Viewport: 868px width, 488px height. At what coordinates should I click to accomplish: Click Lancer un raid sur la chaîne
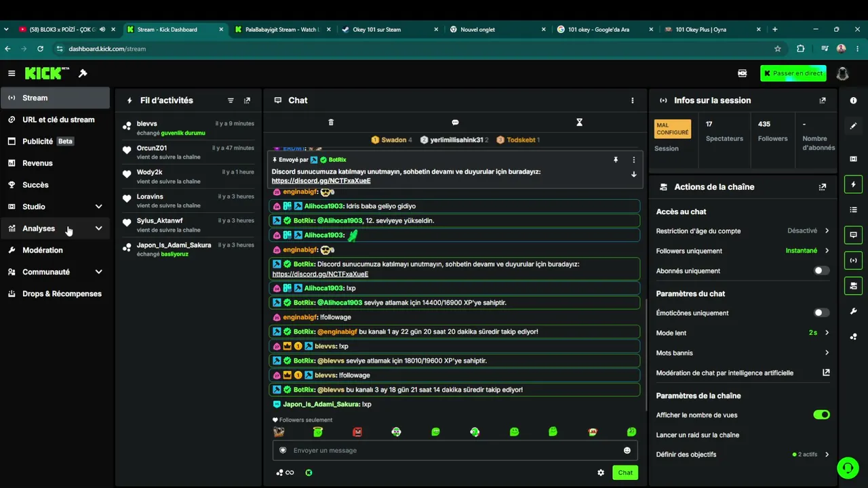tap(698, 435)
